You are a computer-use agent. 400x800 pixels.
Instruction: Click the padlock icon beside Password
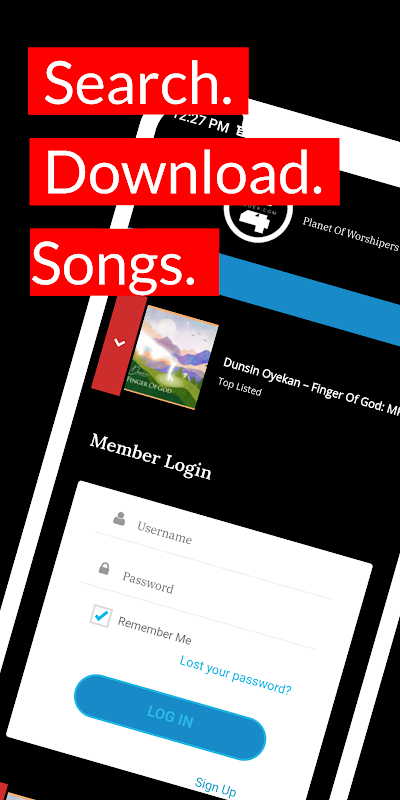pos(104,568)
